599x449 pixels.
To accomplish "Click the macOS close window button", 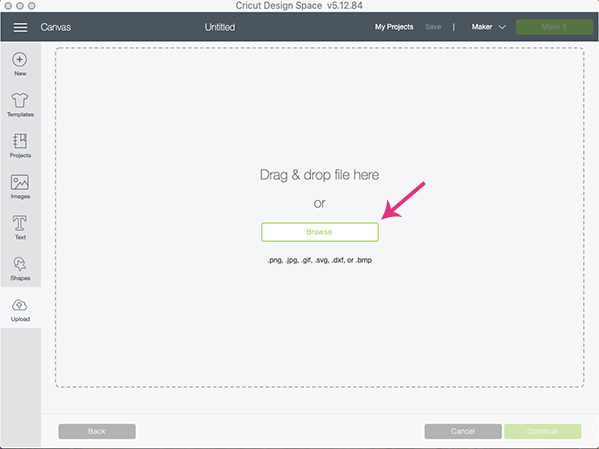I will coord(8,6).
